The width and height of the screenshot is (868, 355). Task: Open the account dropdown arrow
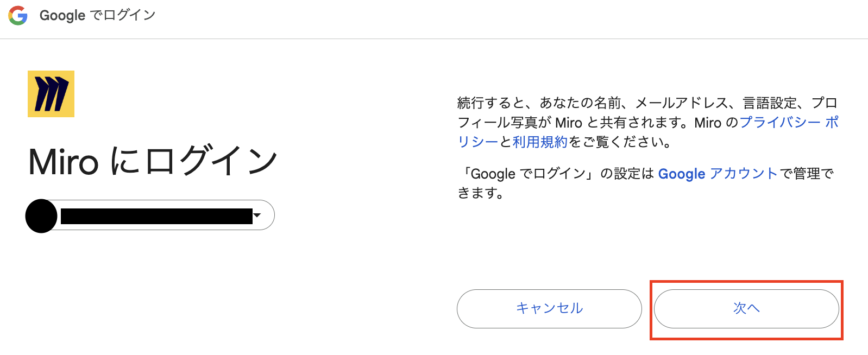(257, 215)
